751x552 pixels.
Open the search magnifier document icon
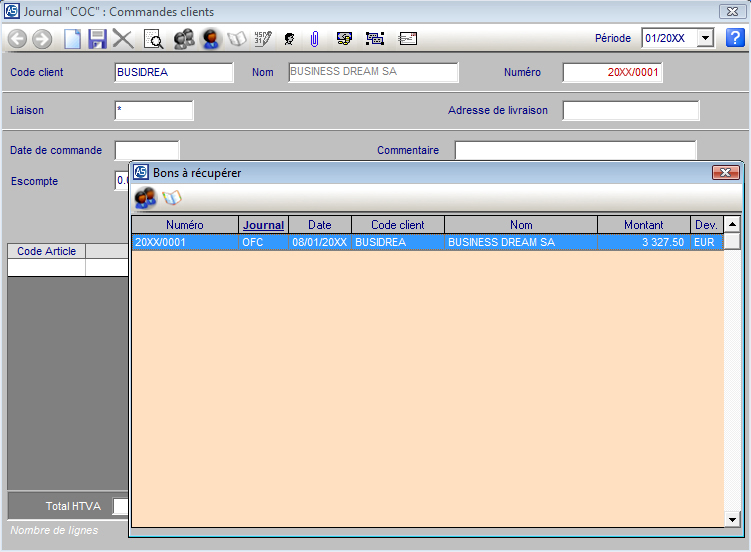153,39
